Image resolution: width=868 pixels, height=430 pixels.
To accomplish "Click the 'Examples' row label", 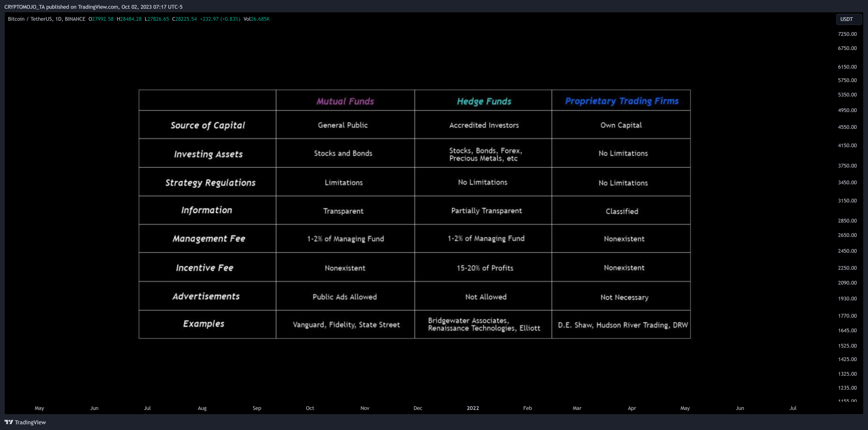I will coord(204,324).
